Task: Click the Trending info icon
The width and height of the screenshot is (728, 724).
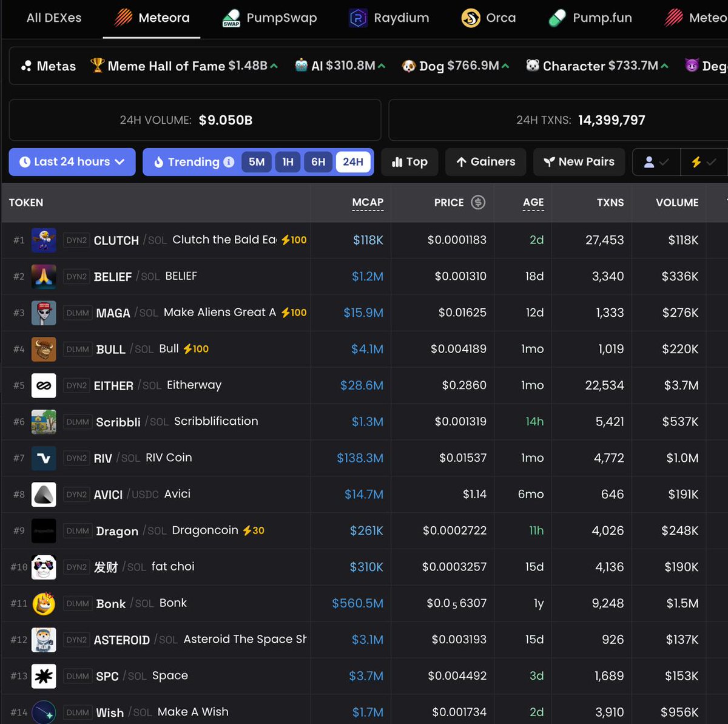Action: pyautogui.click(x=229, y=162)
